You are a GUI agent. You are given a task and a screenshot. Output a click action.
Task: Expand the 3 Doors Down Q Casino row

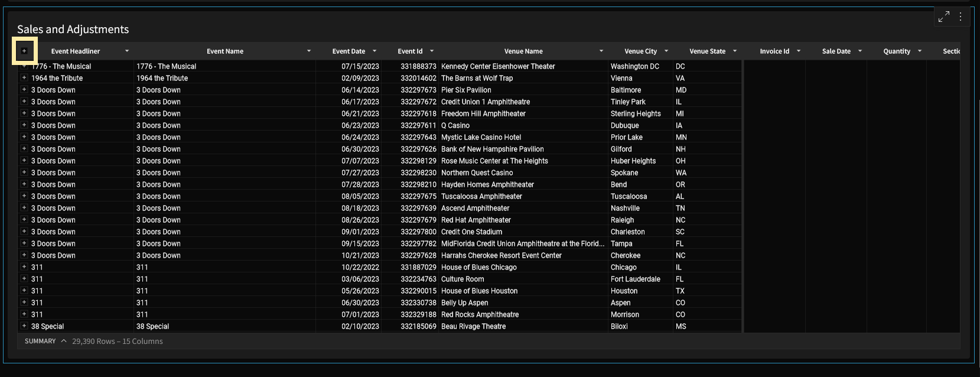click(x=24, y=125)
